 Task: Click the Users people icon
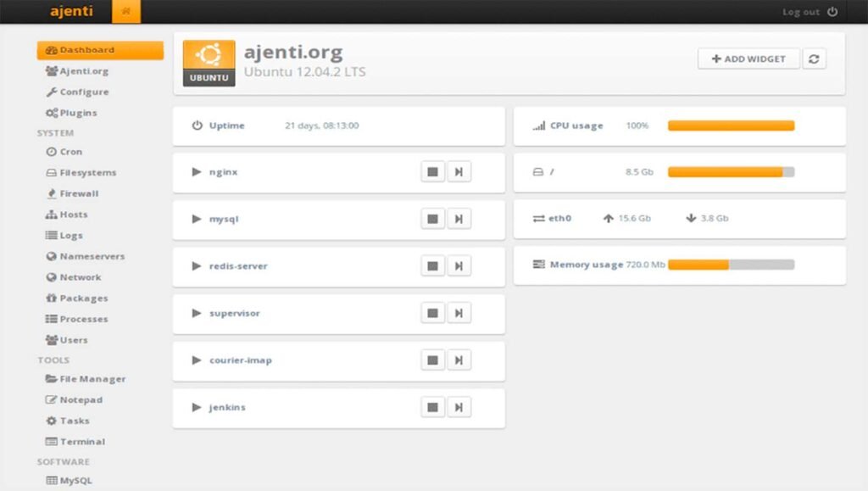click(52, 340)
